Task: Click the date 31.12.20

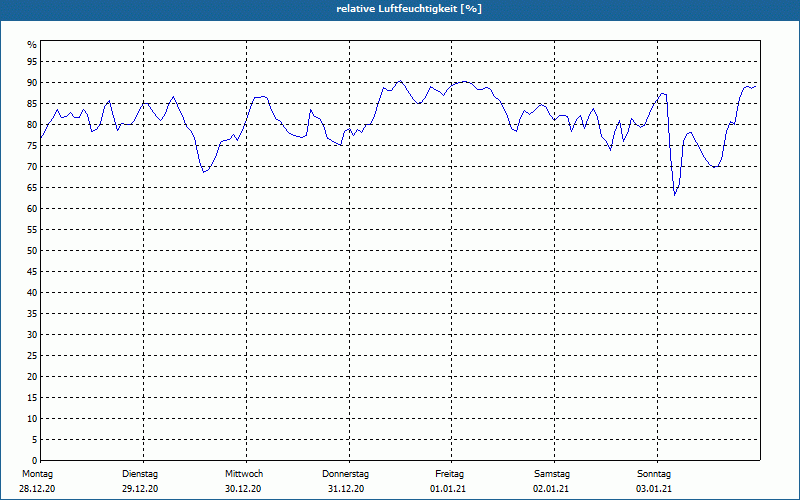Action: (x=346, y=489)
